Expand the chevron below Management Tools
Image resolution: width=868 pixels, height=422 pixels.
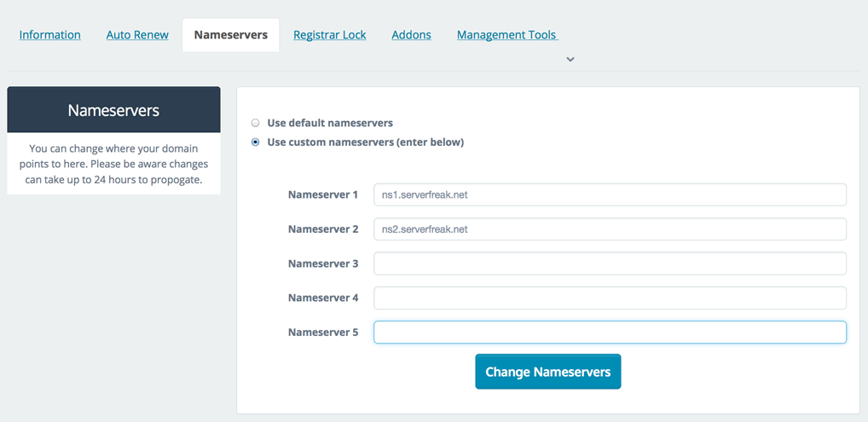coord(570,60)
